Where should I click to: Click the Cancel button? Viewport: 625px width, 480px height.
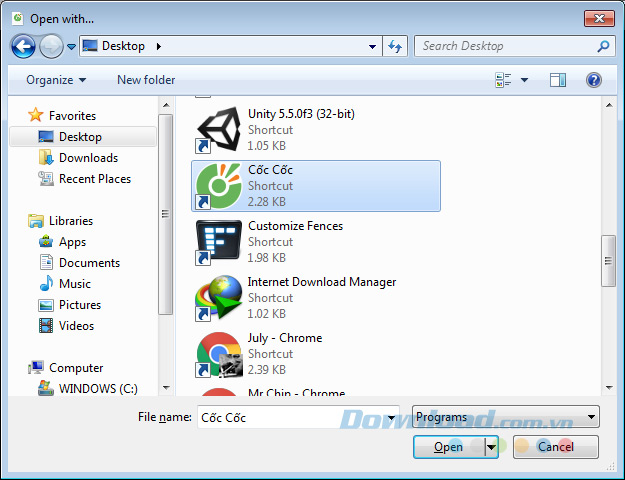click(x=556, y=447)
